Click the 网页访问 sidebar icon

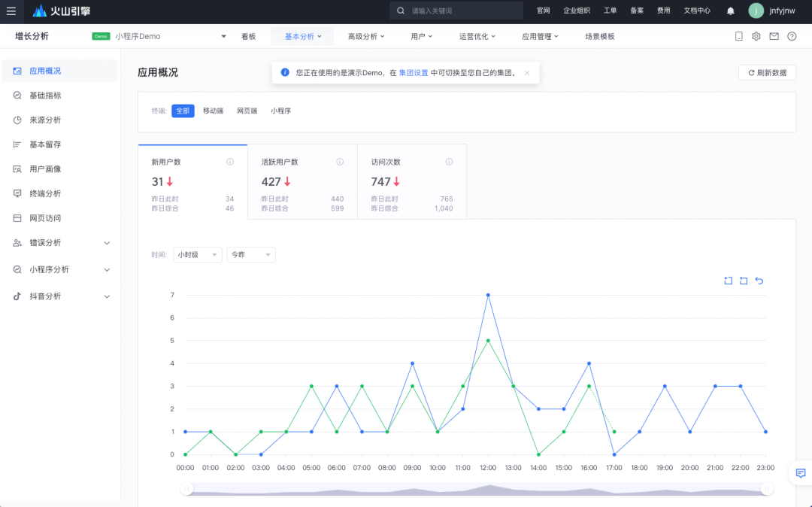coord(17,218)
